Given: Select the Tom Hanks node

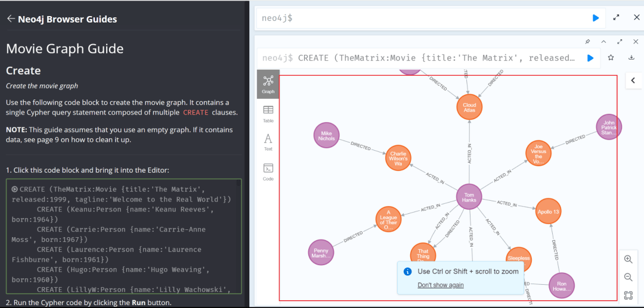Looking at the screenshot, I should point(469,197).
